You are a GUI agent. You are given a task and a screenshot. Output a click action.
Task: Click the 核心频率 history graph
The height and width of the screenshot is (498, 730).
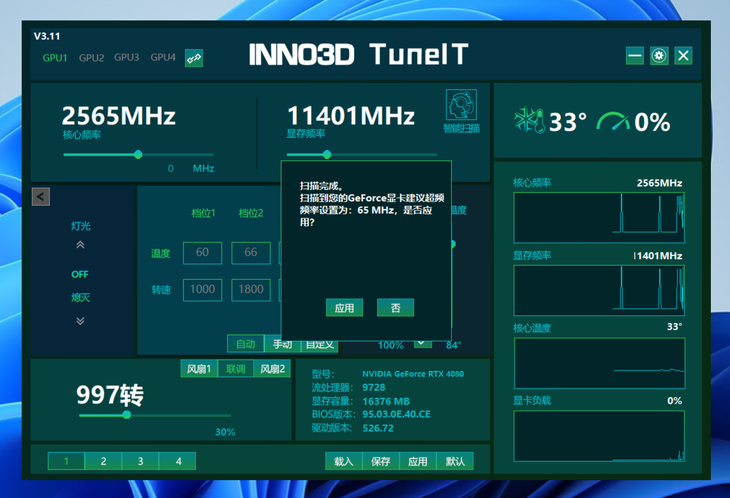tap(599, 218)
